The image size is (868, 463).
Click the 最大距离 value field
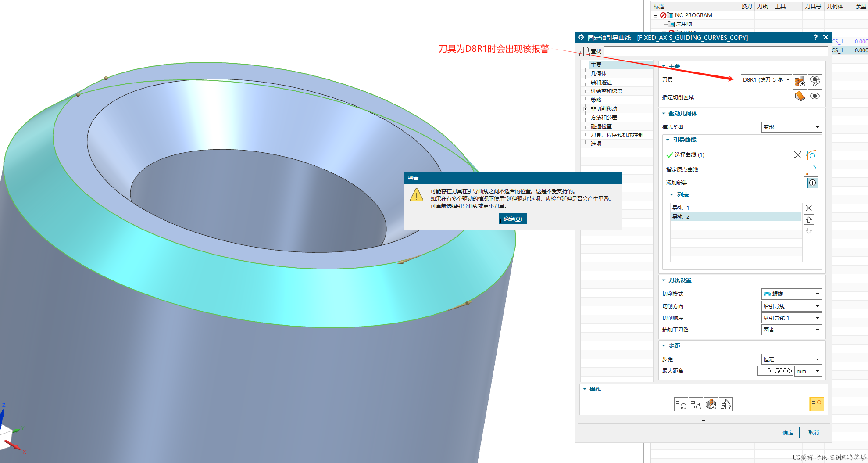(775, 371)
